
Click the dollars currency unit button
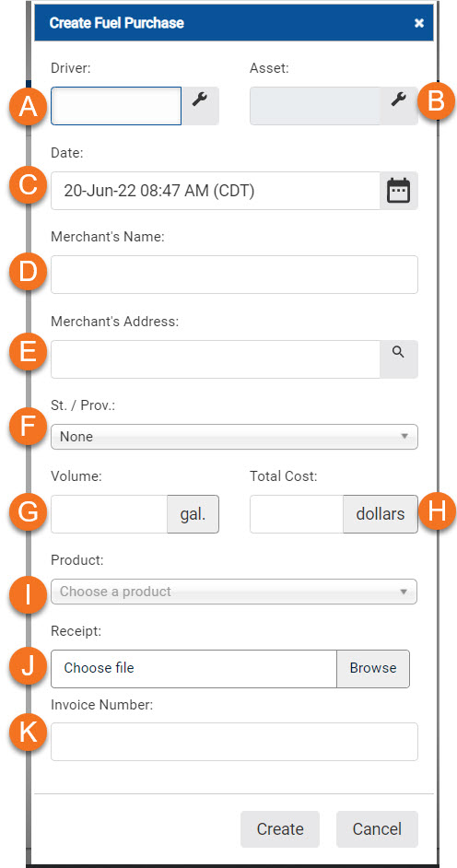381,514
